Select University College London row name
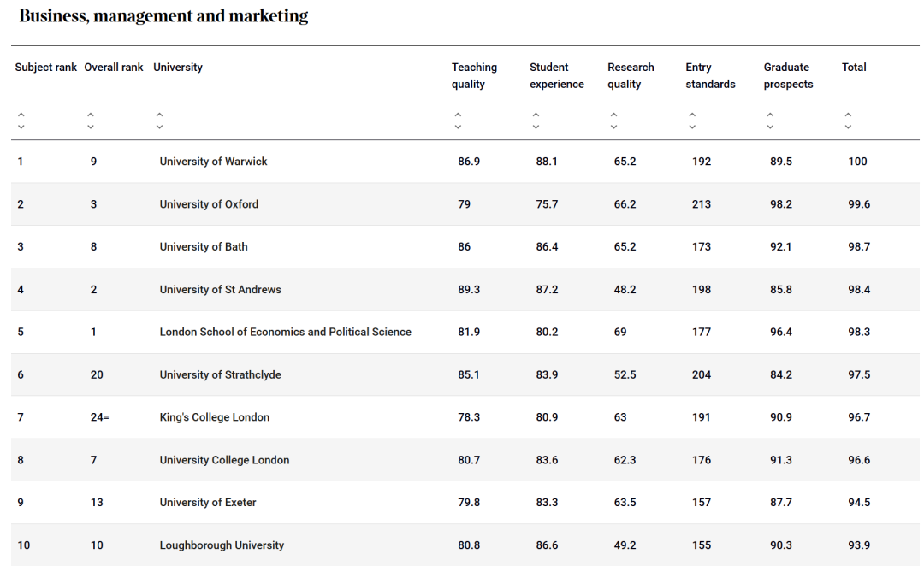 224,460
